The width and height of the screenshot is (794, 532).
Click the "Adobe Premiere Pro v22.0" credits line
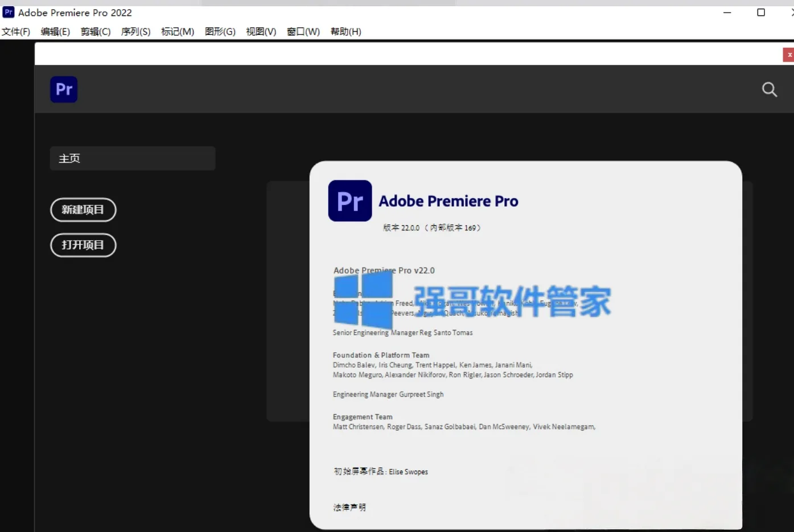tap(384, 270)
